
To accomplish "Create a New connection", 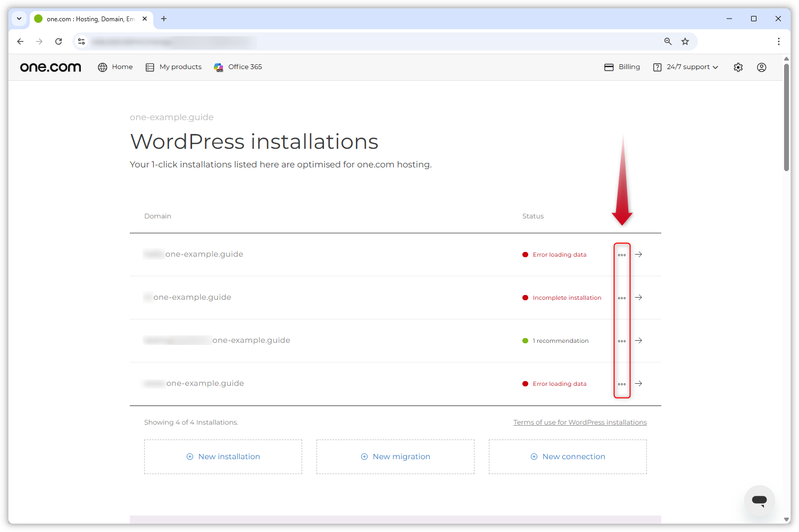I will [568, 457].
